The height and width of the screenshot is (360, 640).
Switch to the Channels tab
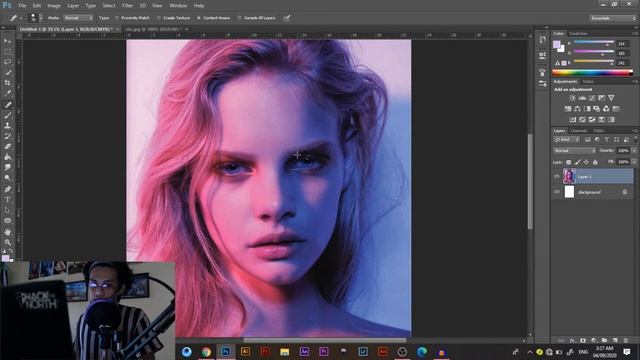tap(579, 131)
